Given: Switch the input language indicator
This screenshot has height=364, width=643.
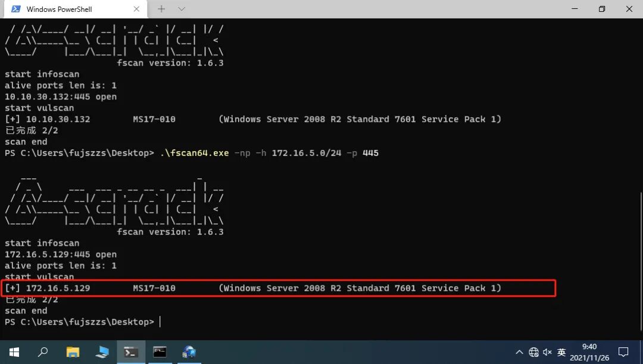Looking at the screenshot, I should tap(561, 352).
